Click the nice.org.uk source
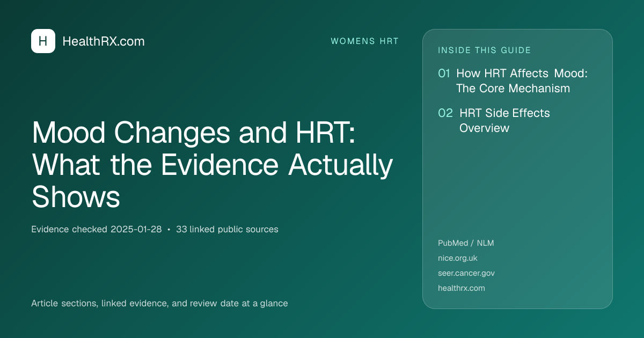This screenshot has width=644, height=338. 458,258
